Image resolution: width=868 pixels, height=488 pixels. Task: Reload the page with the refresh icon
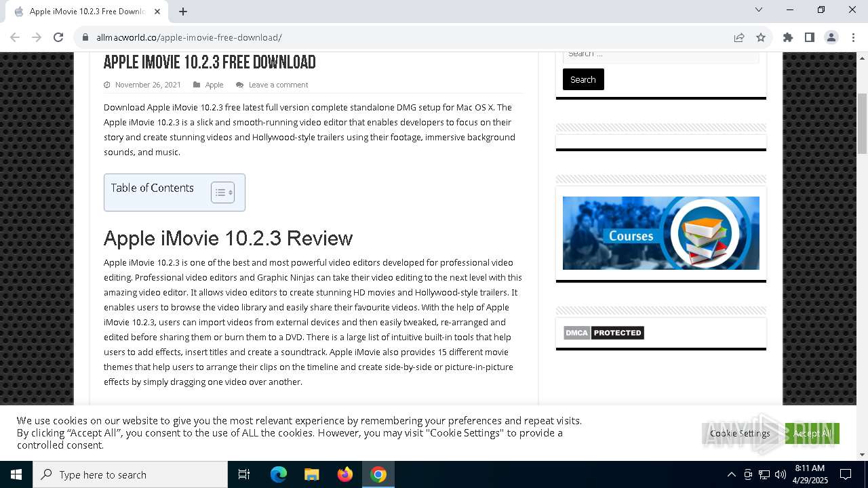58,37
